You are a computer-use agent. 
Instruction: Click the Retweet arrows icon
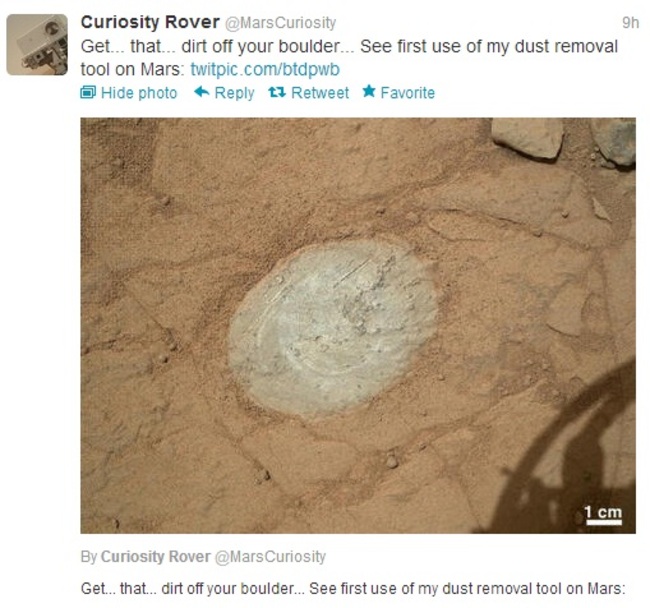[x=276, y=92]
